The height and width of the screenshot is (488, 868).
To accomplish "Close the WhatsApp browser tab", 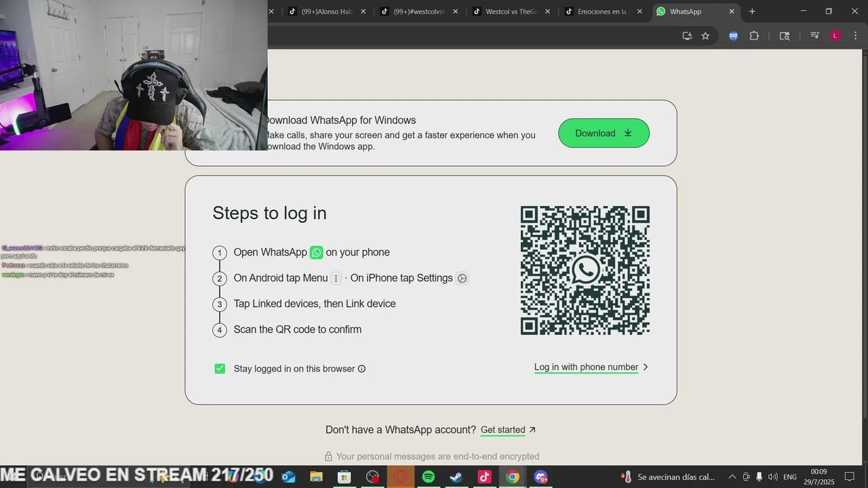I will pyautogui.click(x=732, y=12).
